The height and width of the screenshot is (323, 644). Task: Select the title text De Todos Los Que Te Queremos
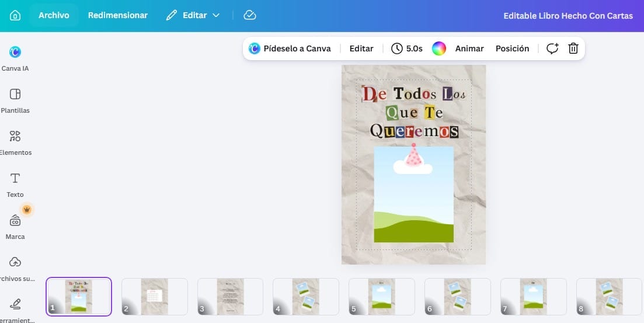(414, 112)
